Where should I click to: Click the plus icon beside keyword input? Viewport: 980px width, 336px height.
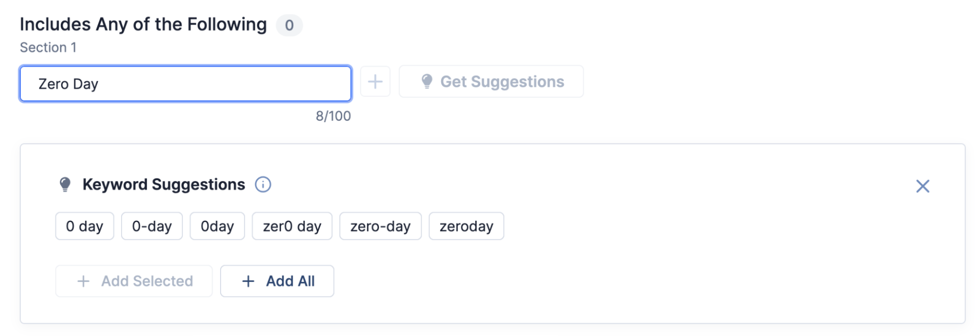point(375,81)
